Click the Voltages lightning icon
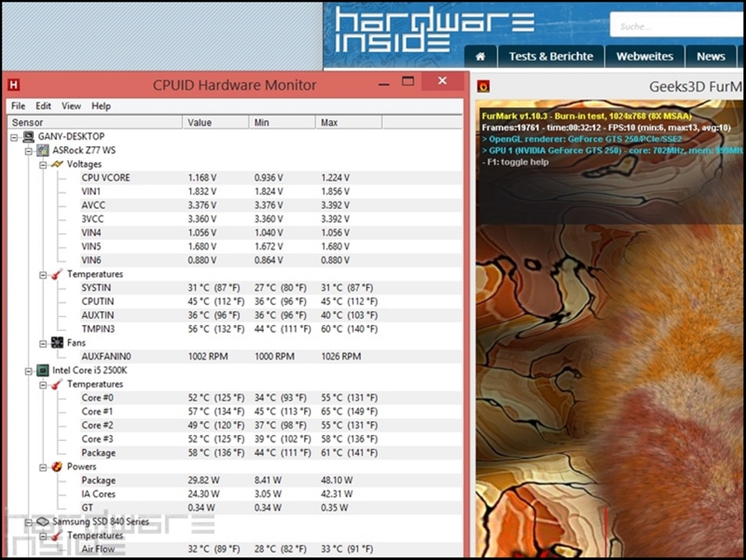 tap(57, 164)
